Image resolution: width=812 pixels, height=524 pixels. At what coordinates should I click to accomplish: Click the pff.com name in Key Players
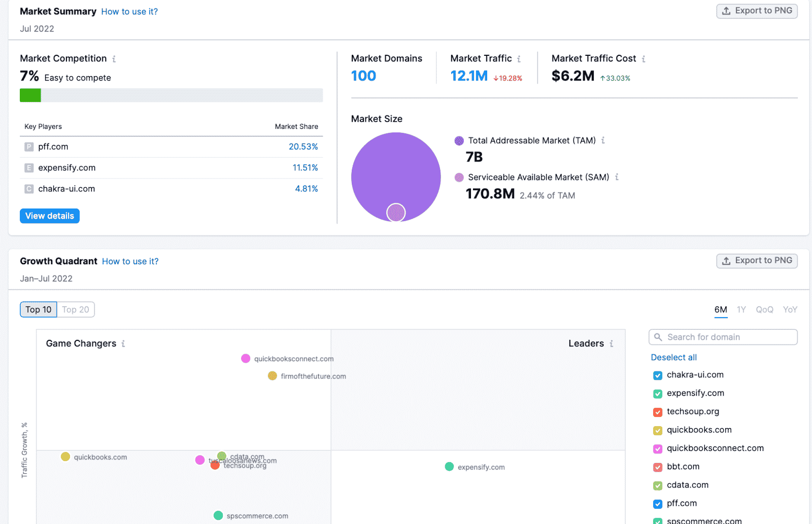53,147
